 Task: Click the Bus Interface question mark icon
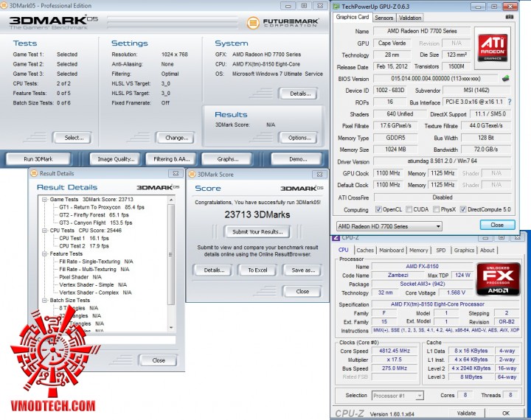click(x=510, y=102)
